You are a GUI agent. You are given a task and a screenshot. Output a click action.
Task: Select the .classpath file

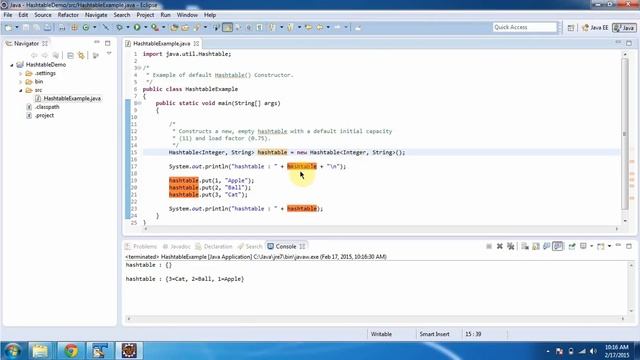coord(43,107)
